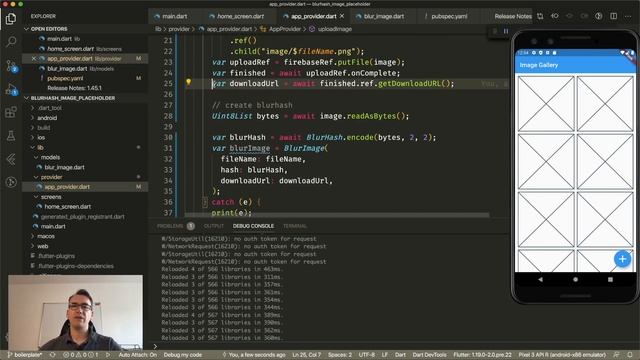Switch to the Release Notes tab

[513, 16]
